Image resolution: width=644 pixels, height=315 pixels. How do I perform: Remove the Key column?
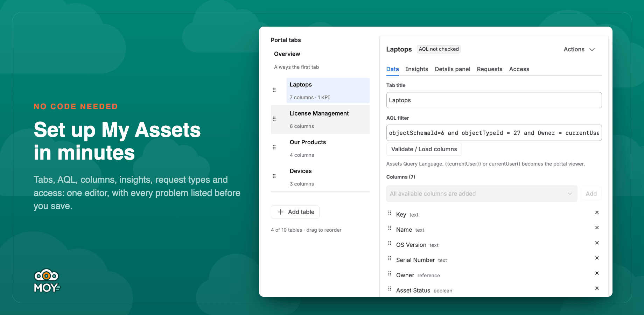[x=597, y=212]
